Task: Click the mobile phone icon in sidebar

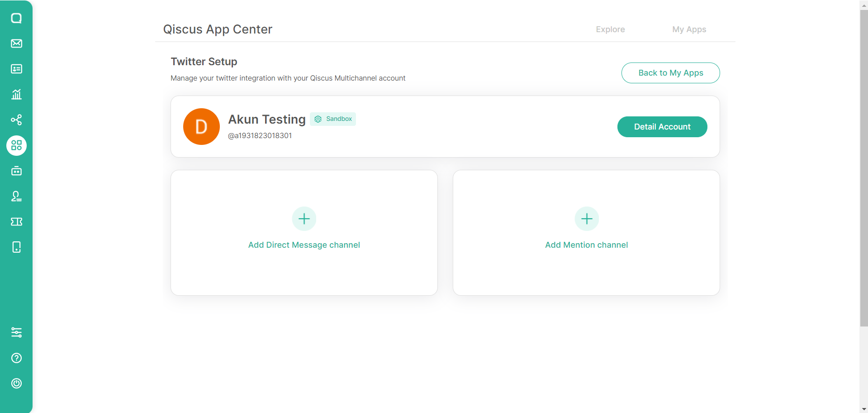Action: 16,247
